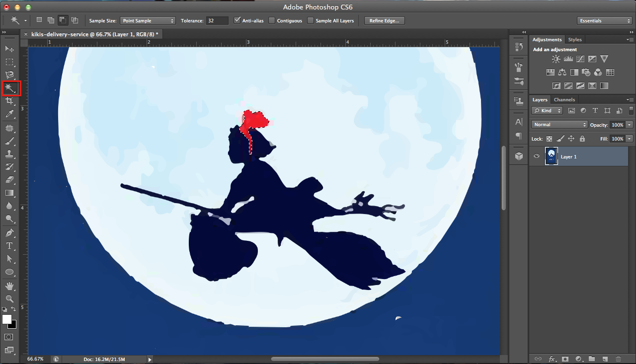The width and height of the screenshot is (636, 364).
Task: Select the Brush tool
Action: pyautogui.click(x=9, y=142)
